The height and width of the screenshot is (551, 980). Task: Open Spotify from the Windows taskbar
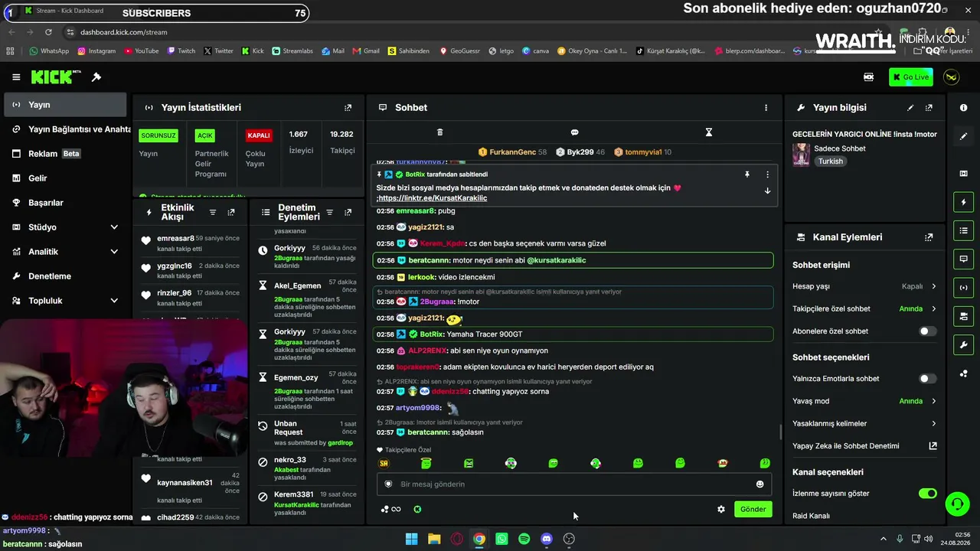click(x=524, y=539)
